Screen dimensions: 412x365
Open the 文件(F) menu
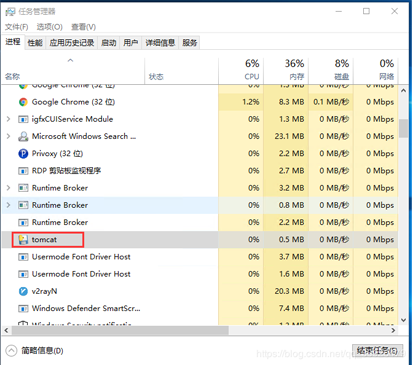pyautogui.click(x=16, y=27)
